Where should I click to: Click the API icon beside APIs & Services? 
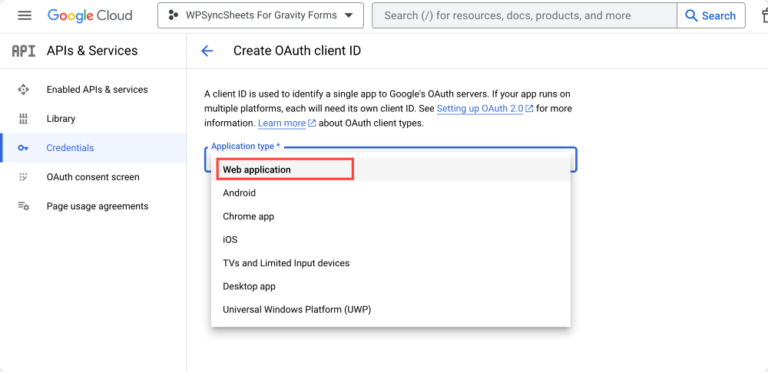tap(24, 51)
